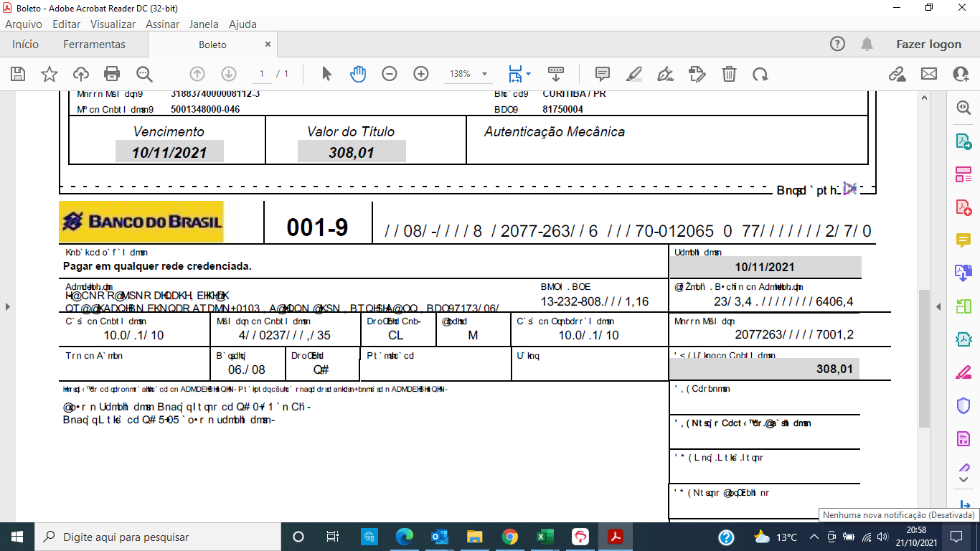Select the Highlight text pen tool

coord(634,73)
